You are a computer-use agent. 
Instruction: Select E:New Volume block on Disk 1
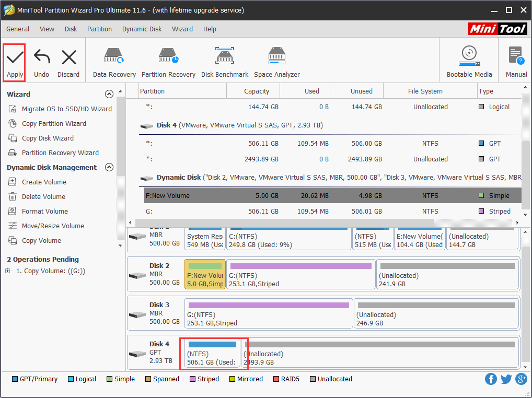pos(420,239)
